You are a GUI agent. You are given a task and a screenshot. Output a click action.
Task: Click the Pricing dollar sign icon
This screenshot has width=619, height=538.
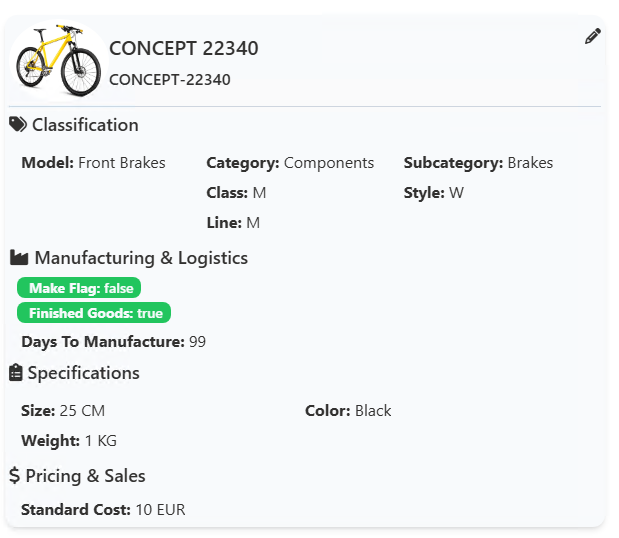(x=15, y=476)
